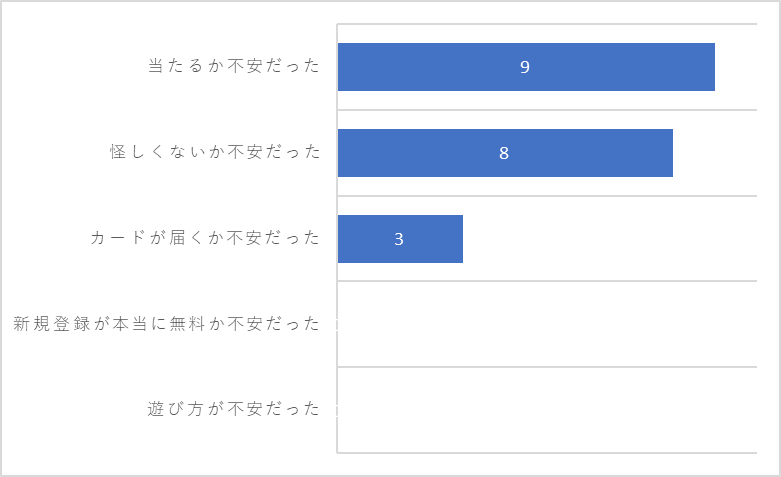
Task: Select the bar for 怪しくないか不安だった
Action: 505,153
